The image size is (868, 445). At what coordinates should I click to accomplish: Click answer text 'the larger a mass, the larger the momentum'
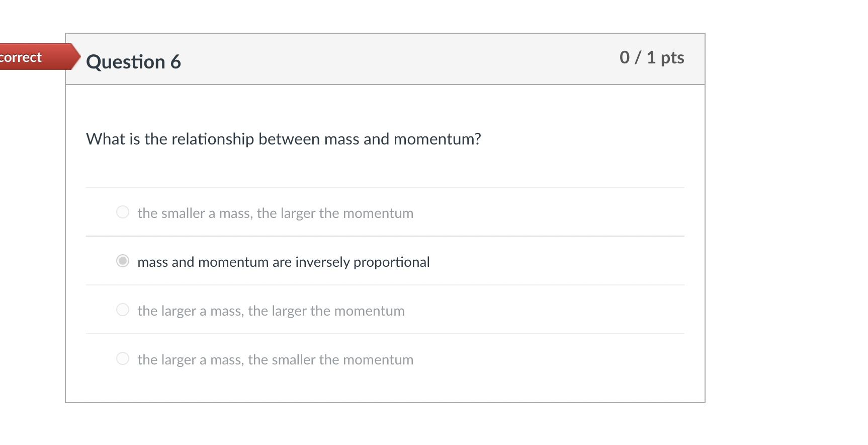coord(271,311)
